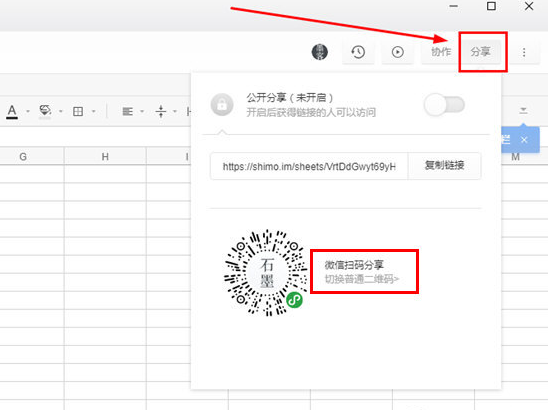
Task: Select column H header
Action: tap(105, 156)
